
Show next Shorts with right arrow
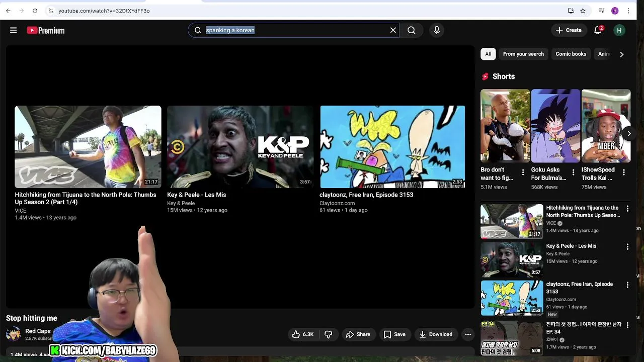click(x=629, y=133)
